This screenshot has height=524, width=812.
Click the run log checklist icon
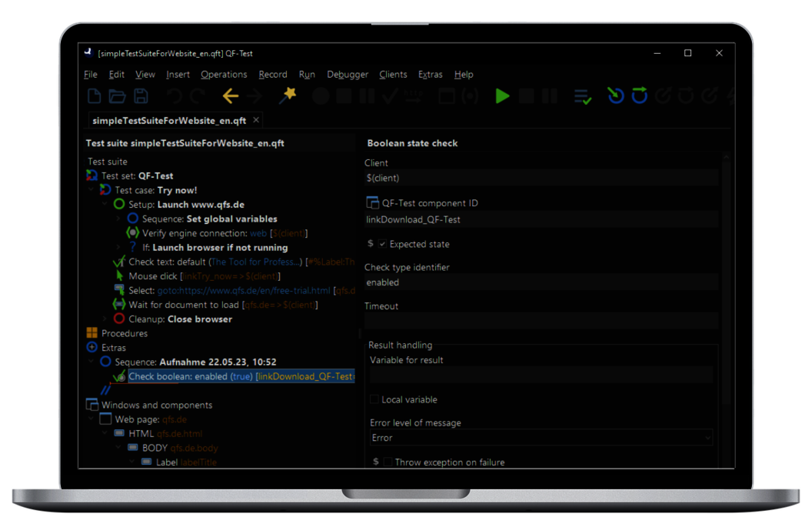pyautogui.click(x=582, y=96)
